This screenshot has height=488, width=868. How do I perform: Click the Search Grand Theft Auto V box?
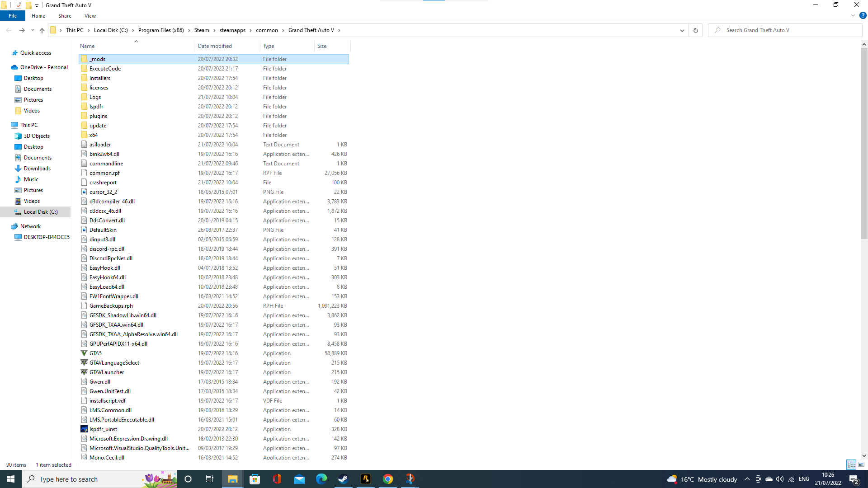pyautogui.click(x=787, y=30)
